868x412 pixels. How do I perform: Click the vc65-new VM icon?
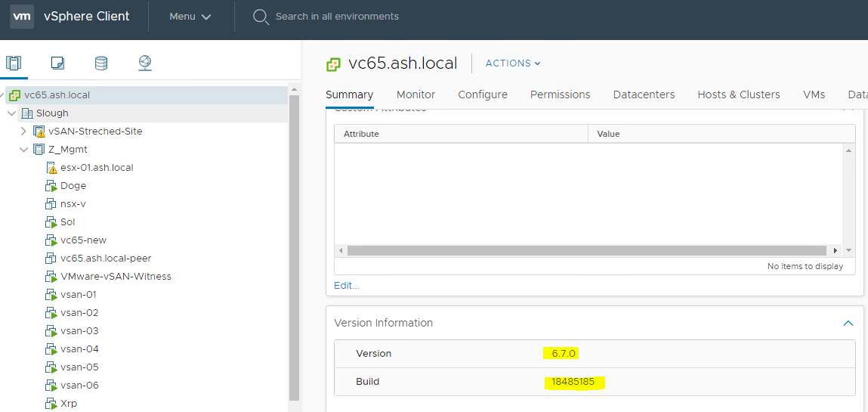tap(51, 241)
